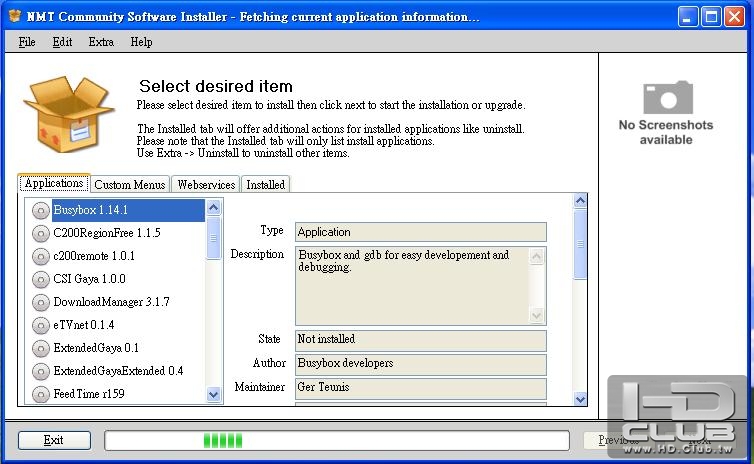Screen dimensions: 754x464
Task: Click the disc icon beside FeedTime r159
Action: point(41,394)
